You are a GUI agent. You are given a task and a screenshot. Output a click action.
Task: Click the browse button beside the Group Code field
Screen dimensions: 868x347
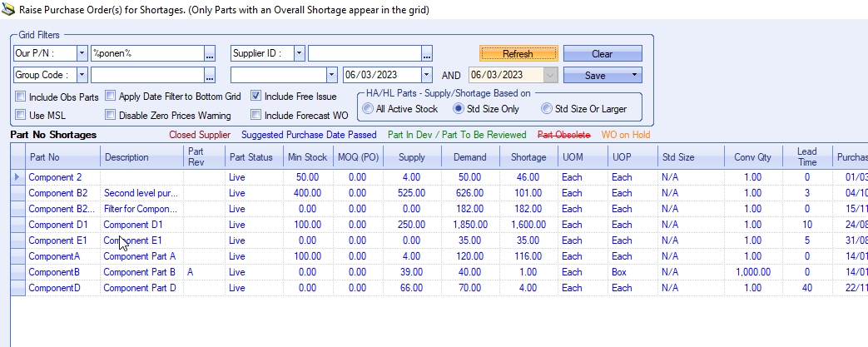pos(211,74)
